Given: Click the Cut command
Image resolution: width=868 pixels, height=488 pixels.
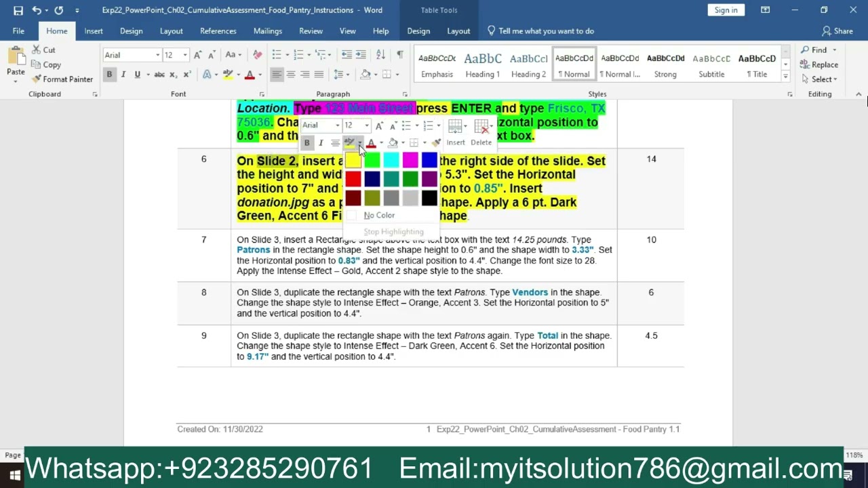Looking at the screenshot, I should [43, 50].
